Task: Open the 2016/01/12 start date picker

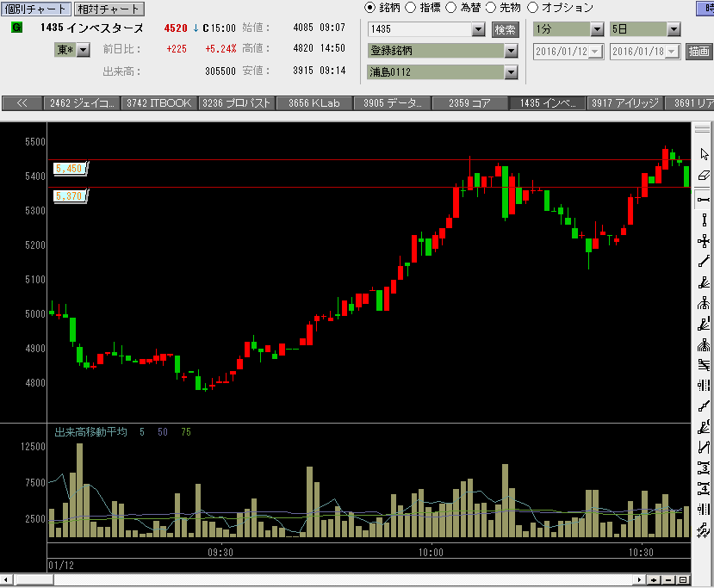Action: coord(595,52)
